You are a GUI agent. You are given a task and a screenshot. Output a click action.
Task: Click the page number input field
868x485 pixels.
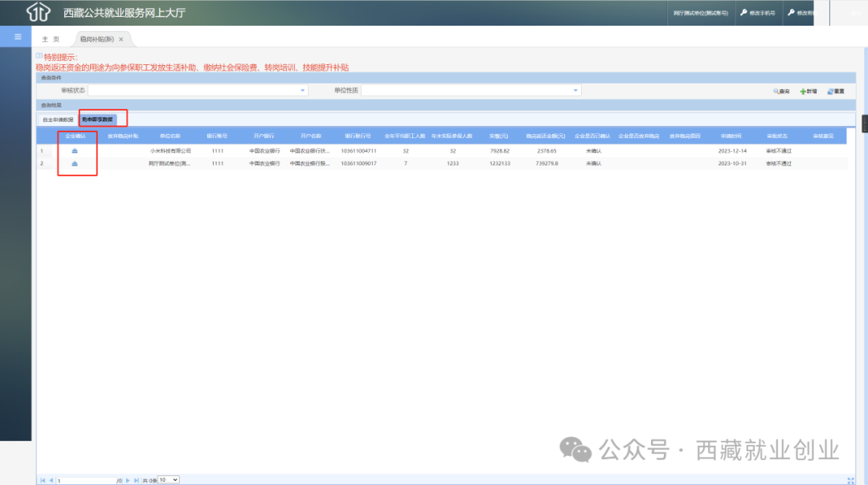point(86,480)
